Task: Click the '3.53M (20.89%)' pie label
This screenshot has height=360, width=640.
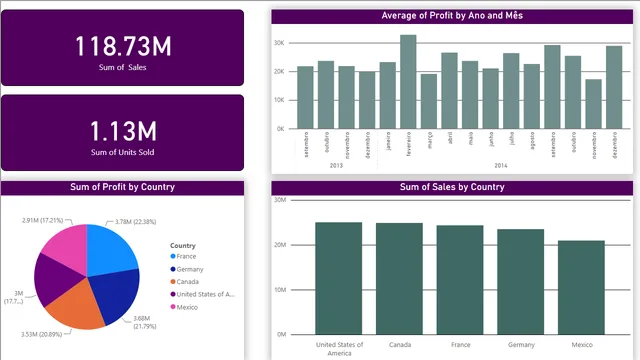Action: (42, 334)
